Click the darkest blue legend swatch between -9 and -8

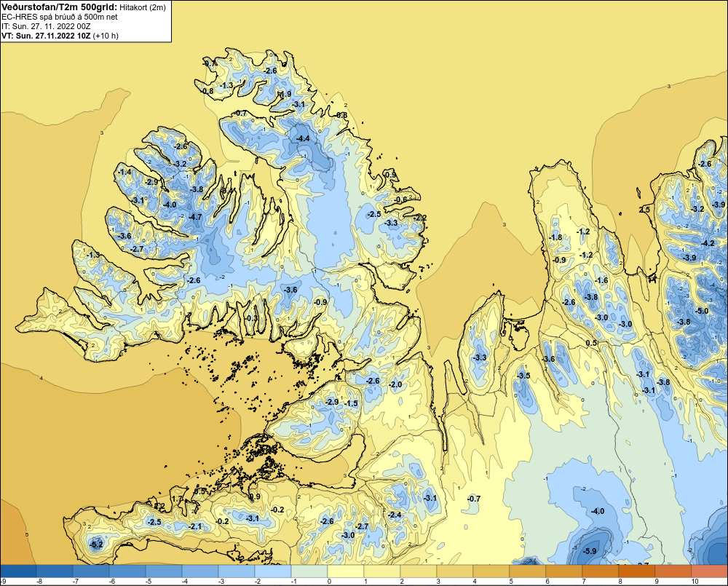click(18, 571)
